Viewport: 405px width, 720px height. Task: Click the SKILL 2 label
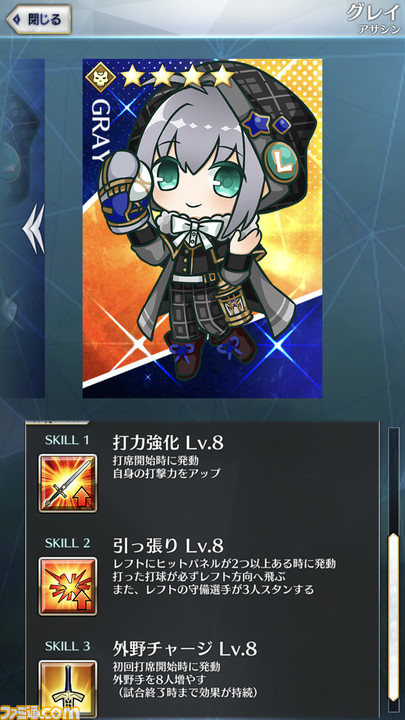[67, 543]
